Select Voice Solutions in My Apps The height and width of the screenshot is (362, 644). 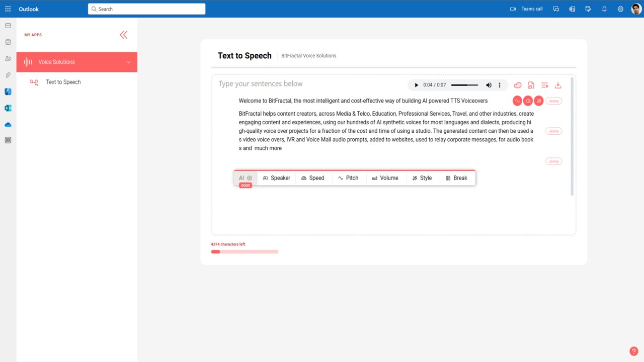77,62
